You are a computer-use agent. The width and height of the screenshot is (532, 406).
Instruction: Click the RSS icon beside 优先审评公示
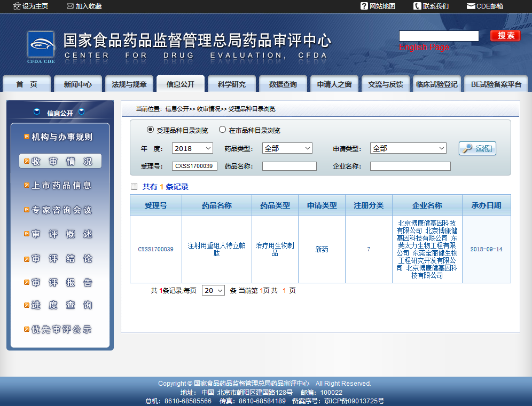click(27, 329)
